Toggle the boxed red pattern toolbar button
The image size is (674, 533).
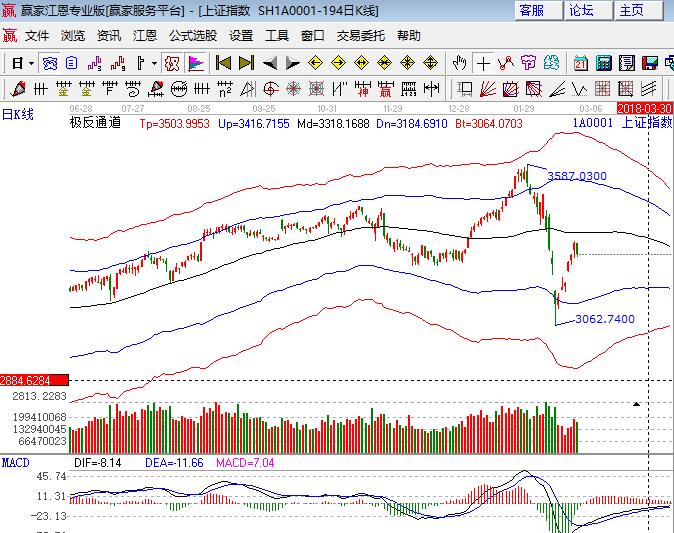pos(172,63)
